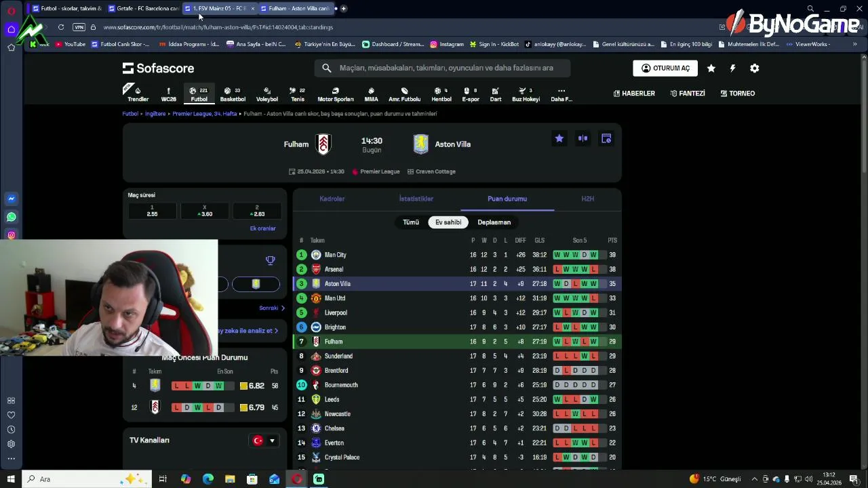The width and height of the screenshot is (868, 488).
Task: Click the compare icon beside match star
Action: click(x=583, y=138)
